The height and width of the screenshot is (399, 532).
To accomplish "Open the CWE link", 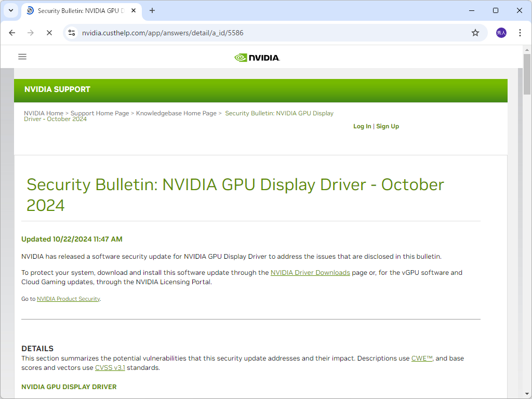I will (x=422, y=358).
